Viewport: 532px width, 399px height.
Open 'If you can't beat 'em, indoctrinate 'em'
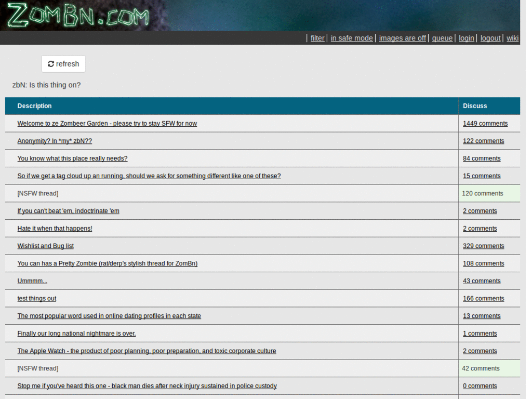coord(68,211)
